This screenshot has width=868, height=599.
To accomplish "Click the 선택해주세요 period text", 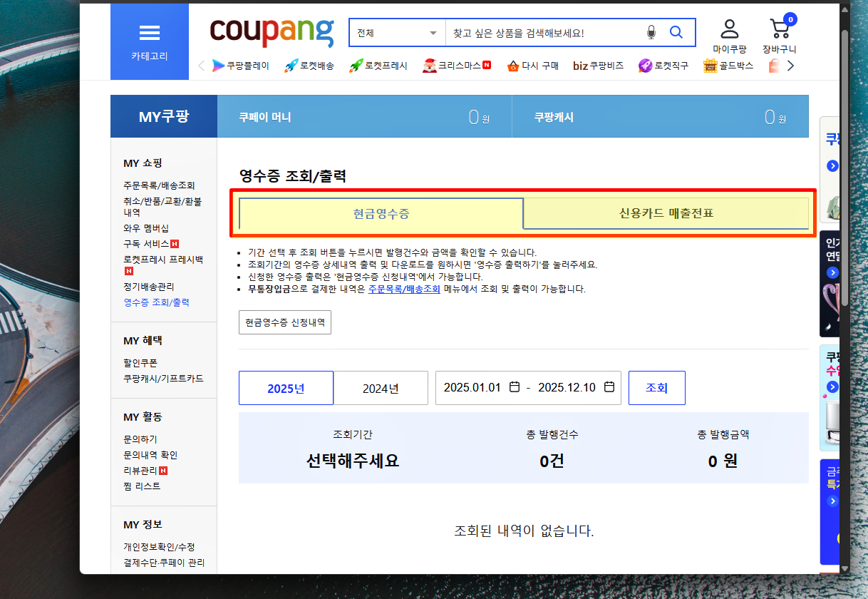I will (x=353, y=460).
